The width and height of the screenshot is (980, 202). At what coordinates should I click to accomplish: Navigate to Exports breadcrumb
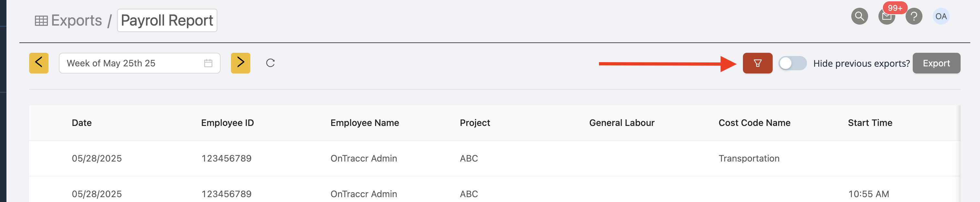[76, 20]
